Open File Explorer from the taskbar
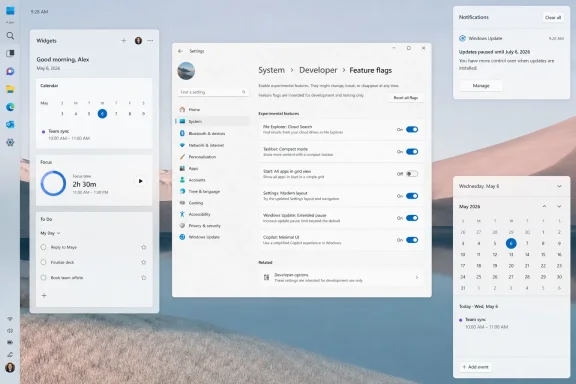576x384 pixels. 10,89
